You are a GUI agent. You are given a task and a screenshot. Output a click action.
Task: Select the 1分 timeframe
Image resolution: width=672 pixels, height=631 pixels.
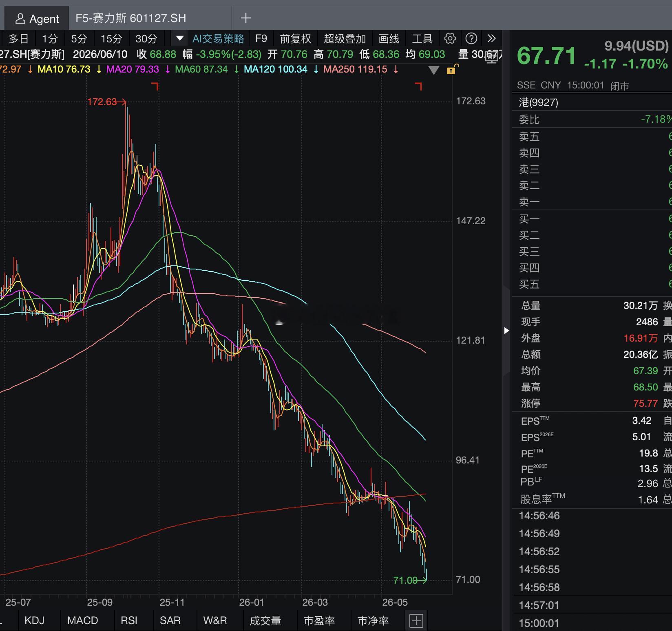(50, 39)
